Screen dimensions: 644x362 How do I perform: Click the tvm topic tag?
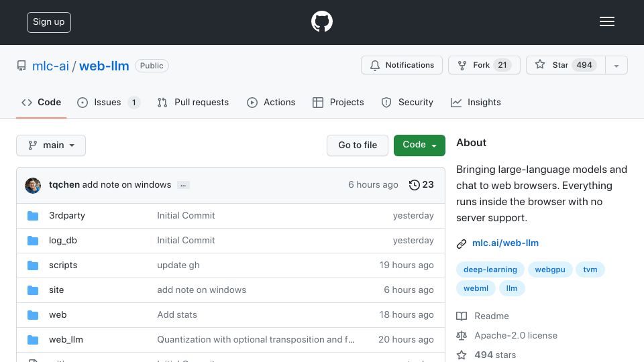tap(590, 269)
